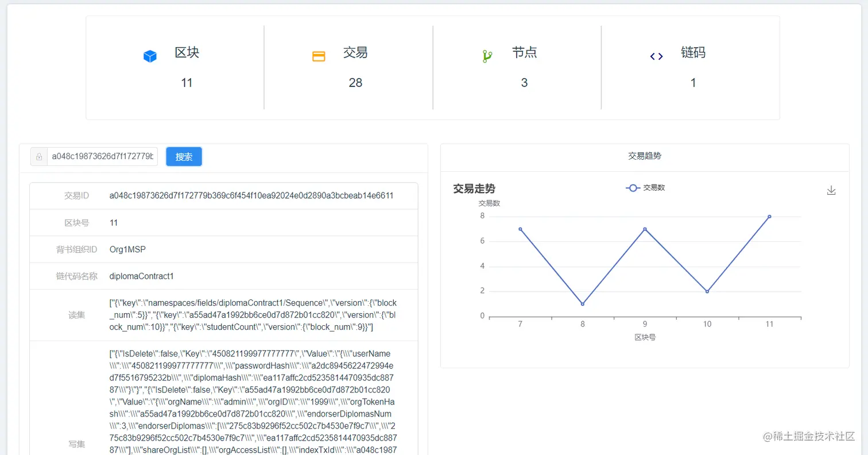
Task: Toggle the 交易数 legend series
Action: point(645,188)
